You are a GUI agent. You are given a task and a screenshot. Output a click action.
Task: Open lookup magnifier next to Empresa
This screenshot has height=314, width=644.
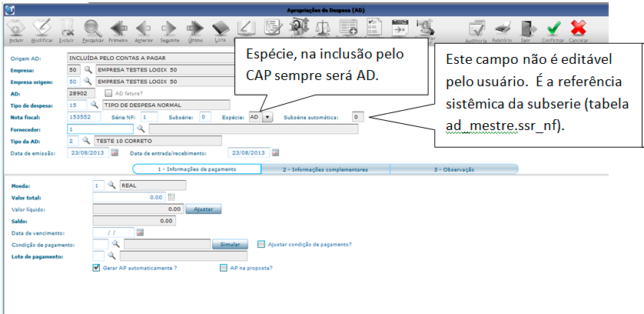click(88, 69)
